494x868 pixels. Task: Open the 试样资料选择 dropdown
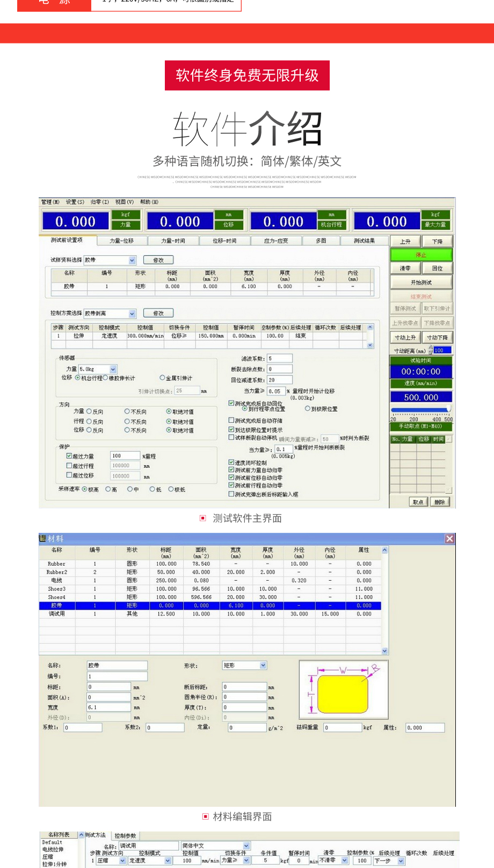tap(132, 260)
